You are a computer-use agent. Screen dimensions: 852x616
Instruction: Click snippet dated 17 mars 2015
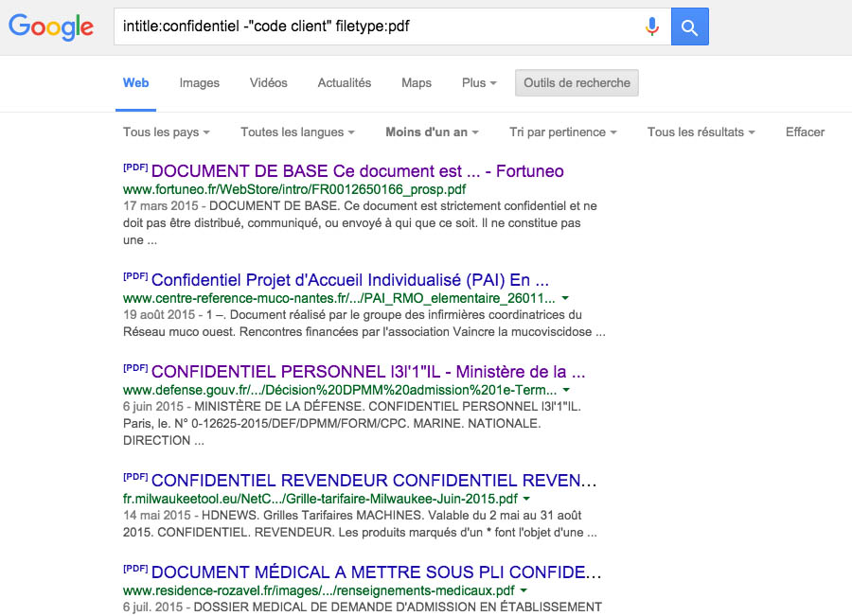click(360, 222)
